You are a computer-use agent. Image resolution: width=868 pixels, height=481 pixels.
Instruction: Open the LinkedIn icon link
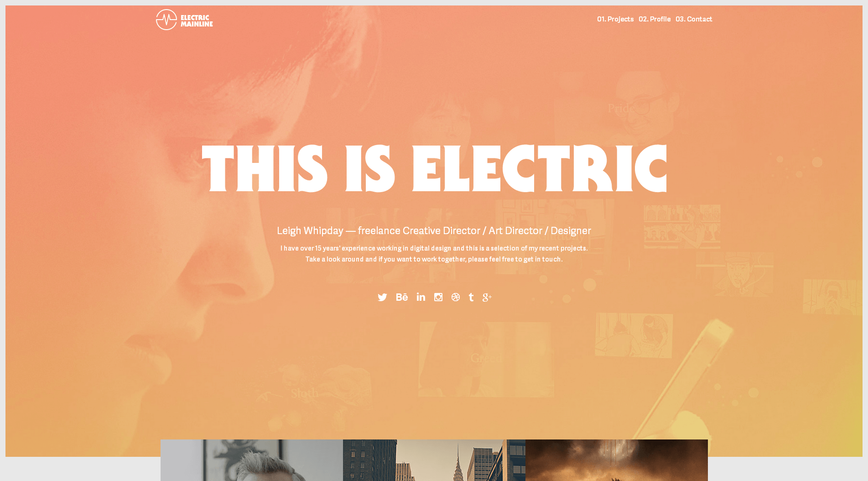click(x=421, y=297)
